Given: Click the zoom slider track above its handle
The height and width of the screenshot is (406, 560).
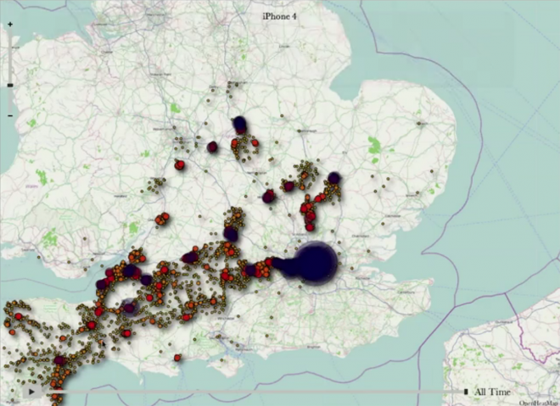Looking at the screenshot, I should pos(10,55).
